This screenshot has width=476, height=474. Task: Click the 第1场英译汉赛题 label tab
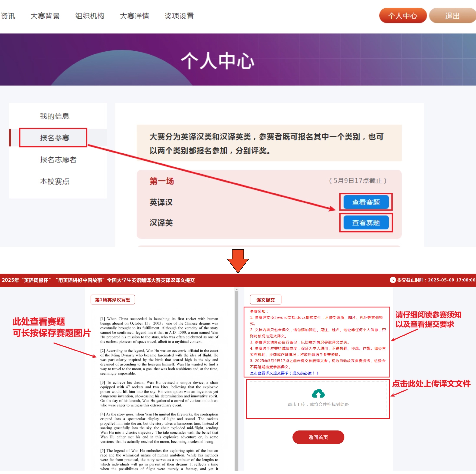click(x=113, y=300)
